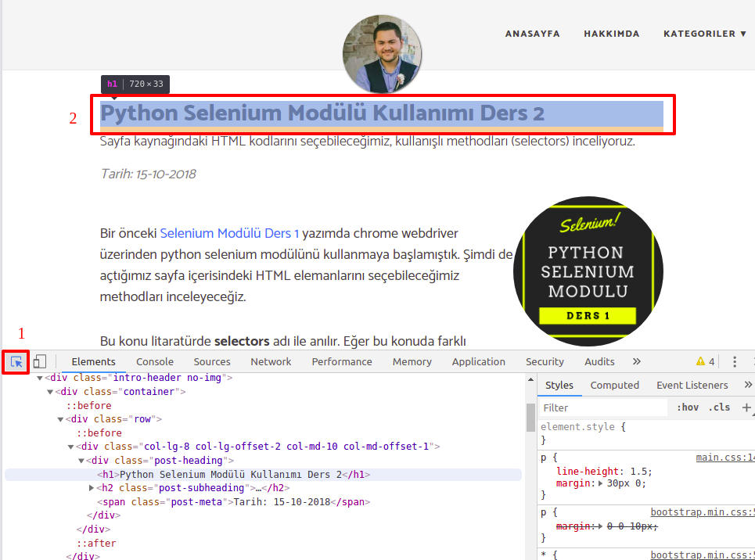Add new style rule plus icon
Image resolution: width=755 pixels, height=560 pixels.
(746, 407)
